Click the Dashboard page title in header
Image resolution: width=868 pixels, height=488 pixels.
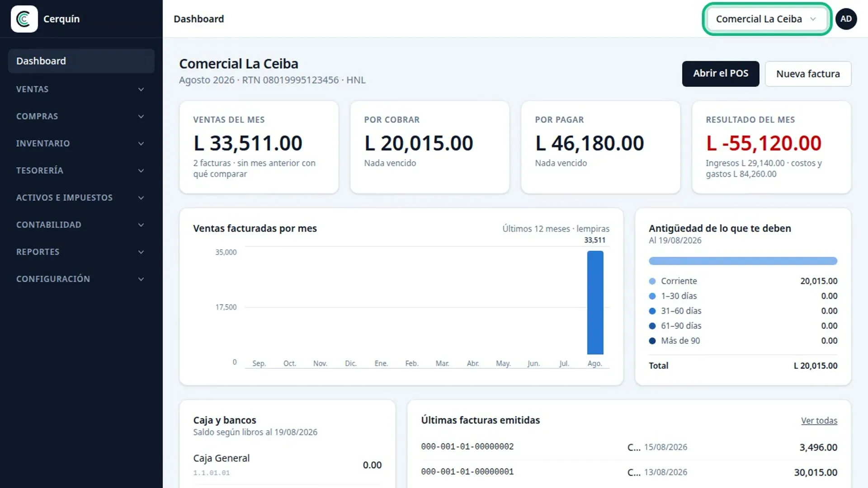point(199,19)
